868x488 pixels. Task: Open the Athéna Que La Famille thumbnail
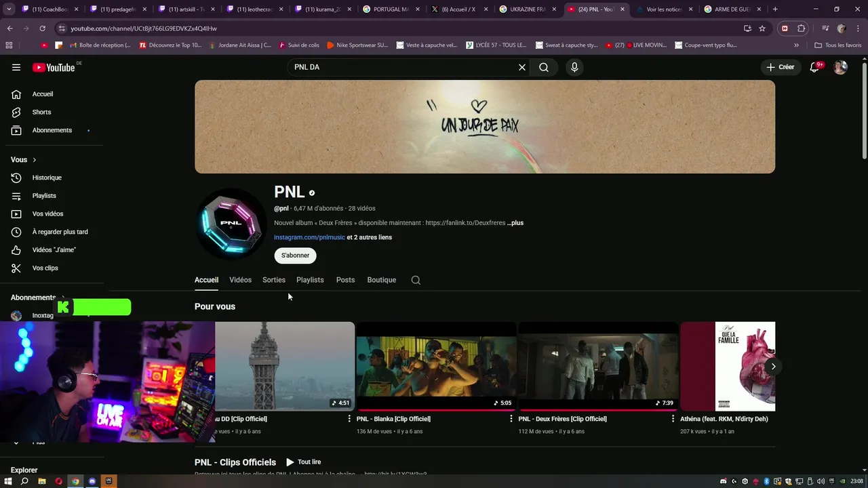coord(728,367)
